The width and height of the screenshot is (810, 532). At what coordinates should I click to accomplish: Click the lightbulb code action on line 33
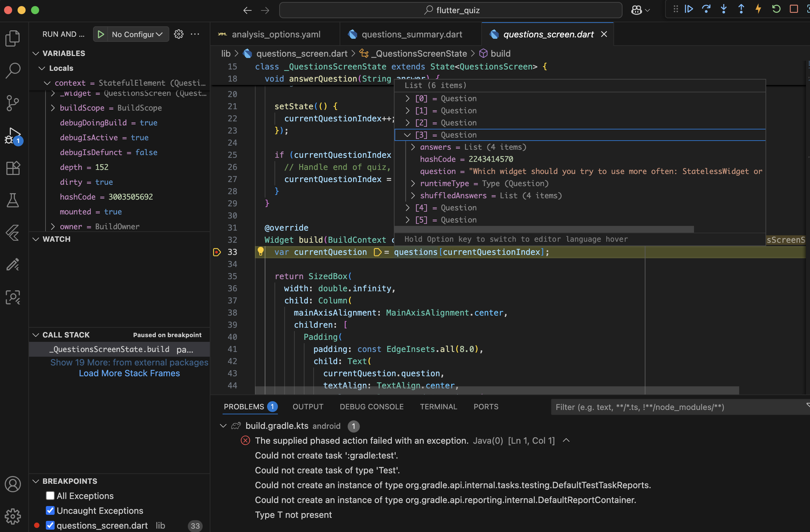pos(260,252)
